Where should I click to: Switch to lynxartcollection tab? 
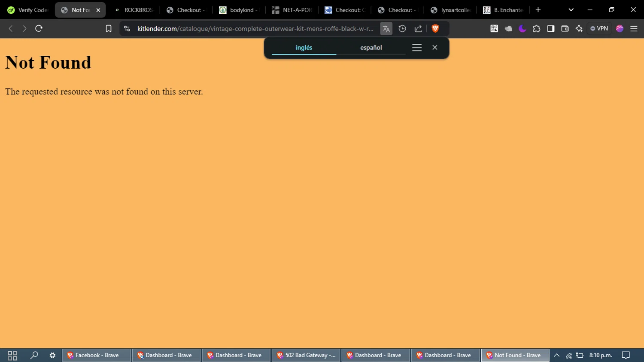pyautogui.click(x=450, y=10)
